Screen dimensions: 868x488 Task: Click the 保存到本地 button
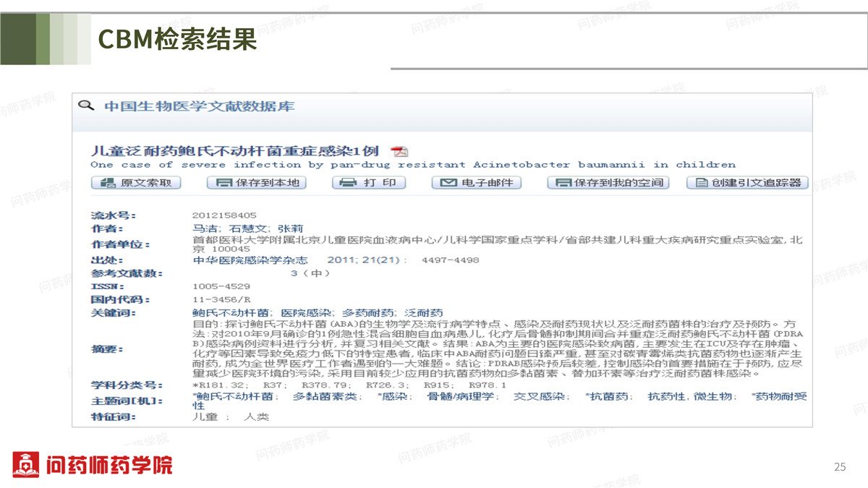coord(257,183)
